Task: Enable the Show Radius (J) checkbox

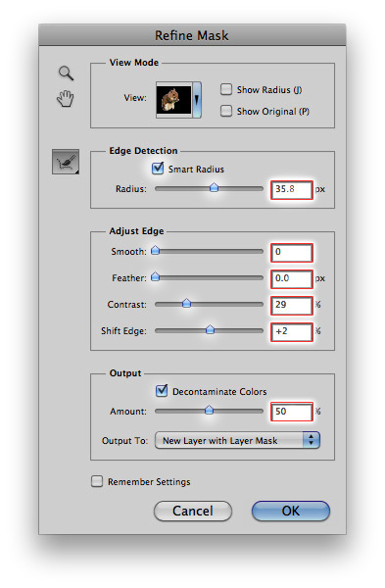Action: (x=226, y=89)
